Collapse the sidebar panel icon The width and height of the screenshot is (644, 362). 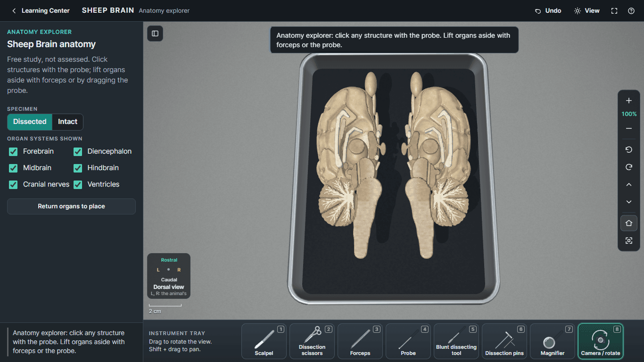155,33
